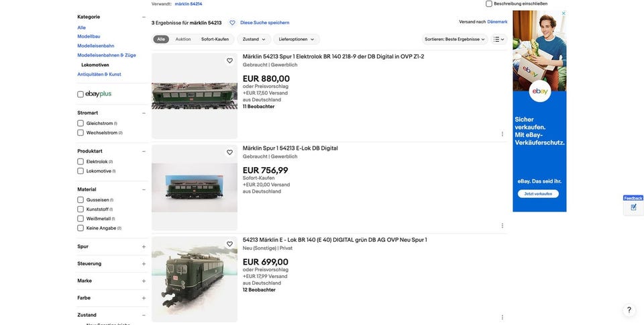This screenshot has width=644, height=325.
Task: Watch the EUR 699,00 green locomotive listing
Action: click(x=229, y=244)
